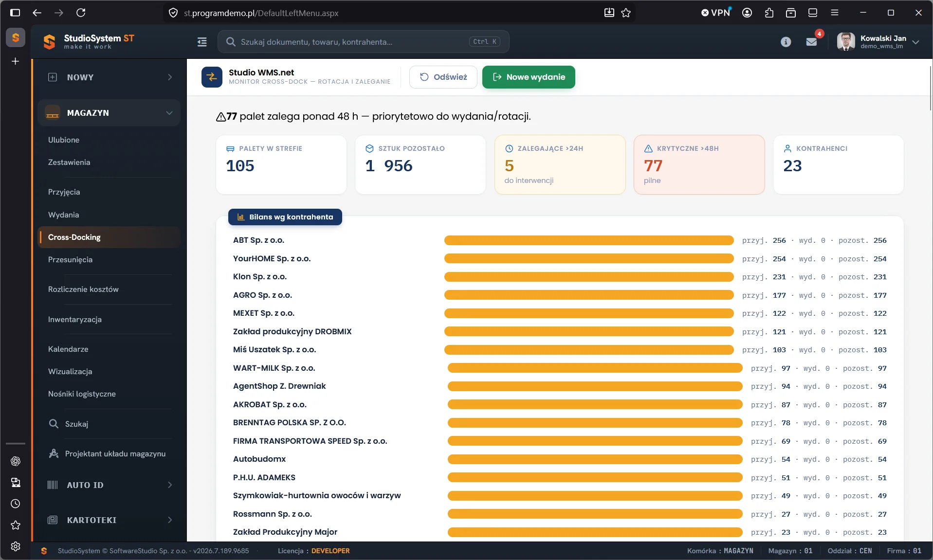Click the Szukaj magnifier menu item

coord(69,424)
